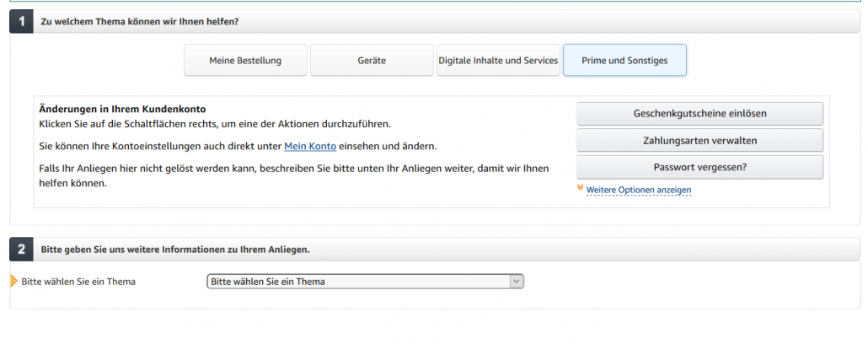Click the double chevron icon beside Weitere Optionen

click(x=580, y=188)
